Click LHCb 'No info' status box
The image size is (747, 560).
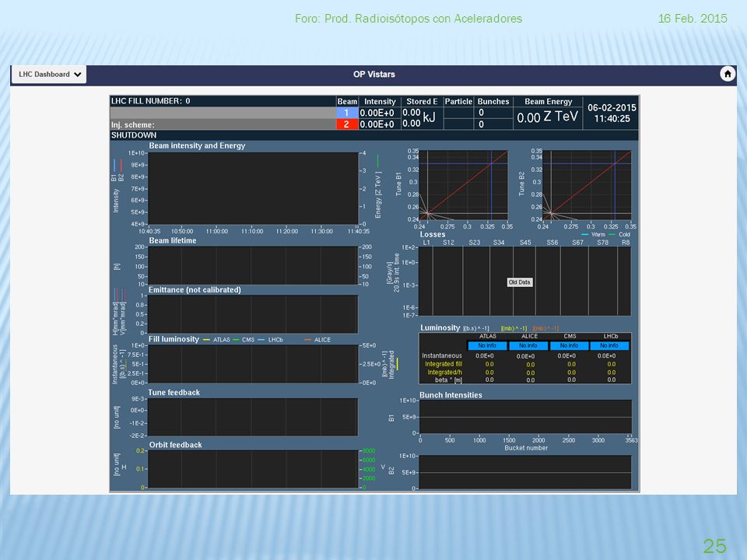609,345
